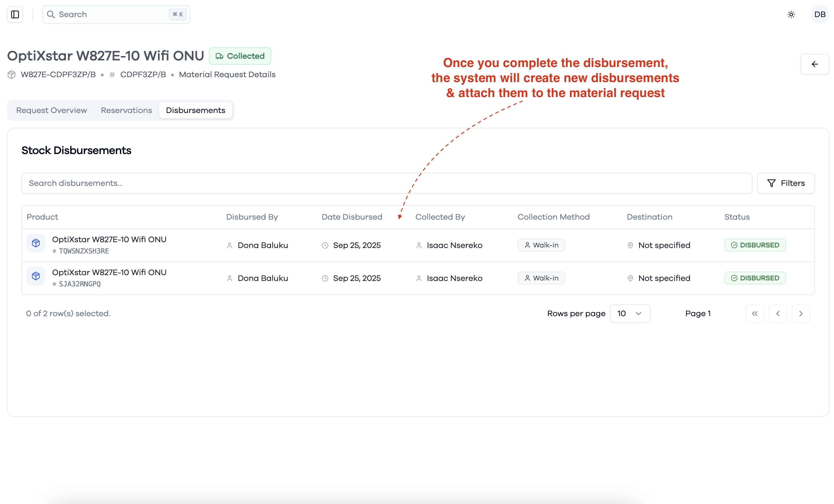
Task: Expand the rows per page dropdown
Action: pos(630,313)
